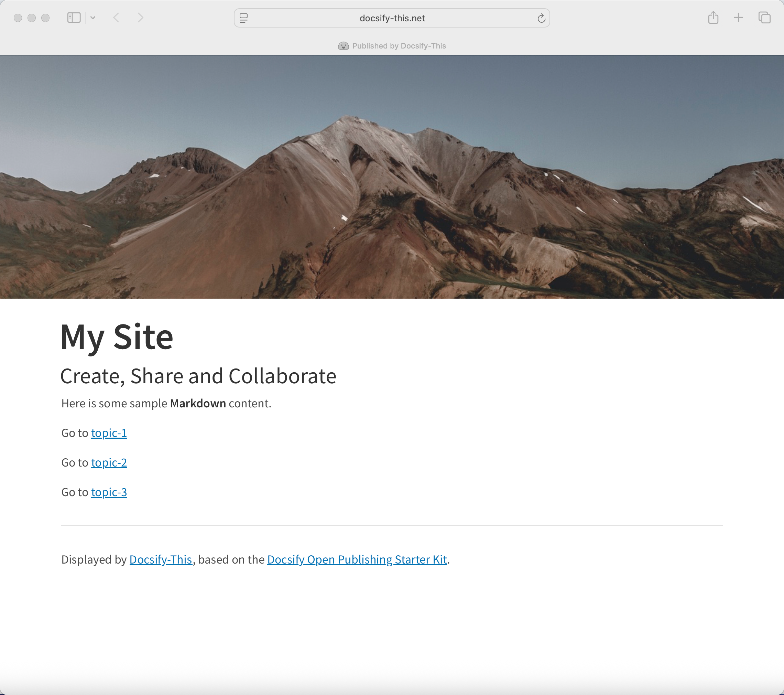Add a new tab with plus icon
This screenshot has width=784, height=695.
[738, 18]
